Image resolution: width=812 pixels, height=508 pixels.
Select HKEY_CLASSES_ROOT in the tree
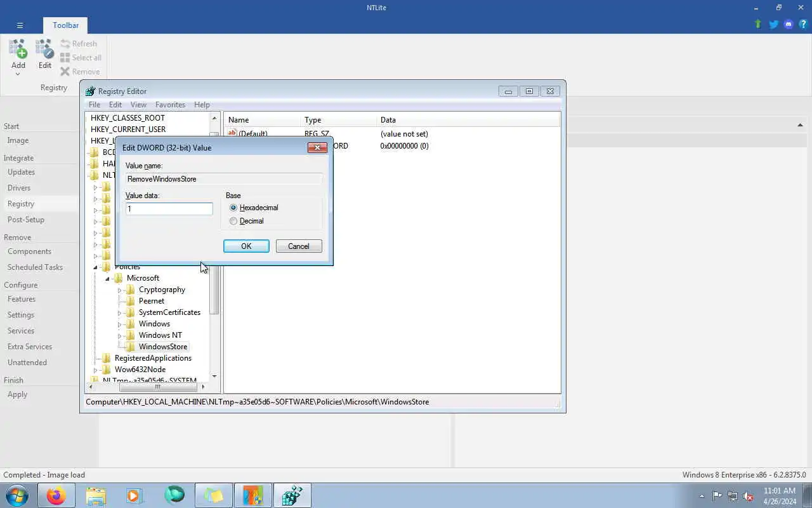click(128, 118)
